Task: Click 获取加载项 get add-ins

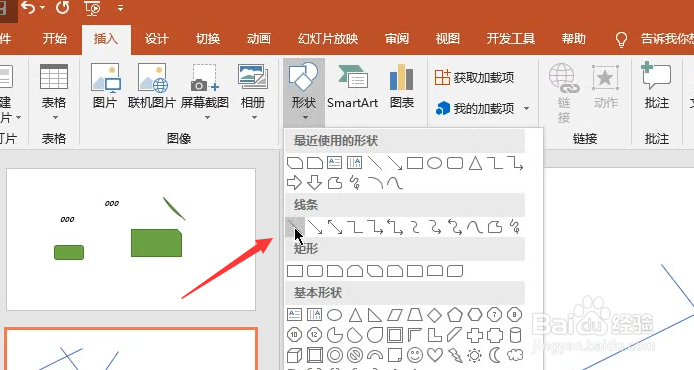Action: point(474,78)
